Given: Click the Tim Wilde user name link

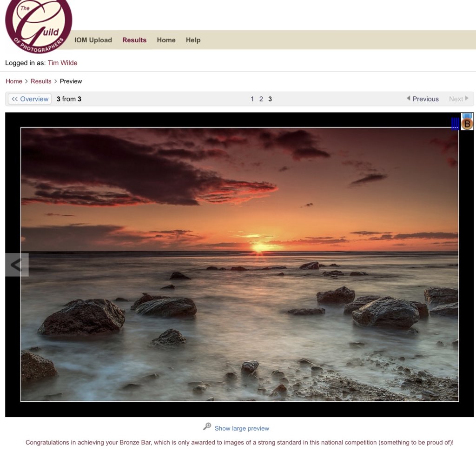Looking at the screenshot, I should (63, 63).
